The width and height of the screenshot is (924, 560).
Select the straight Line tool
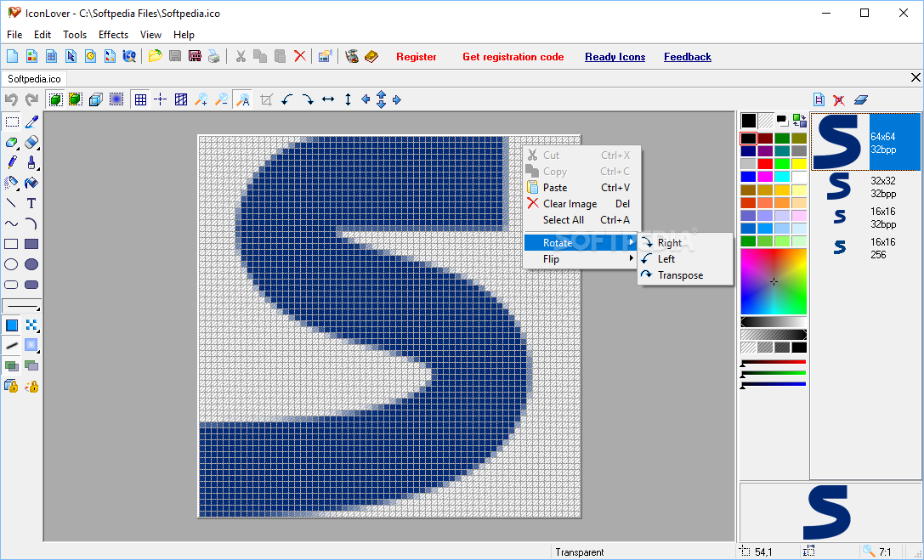12,203
